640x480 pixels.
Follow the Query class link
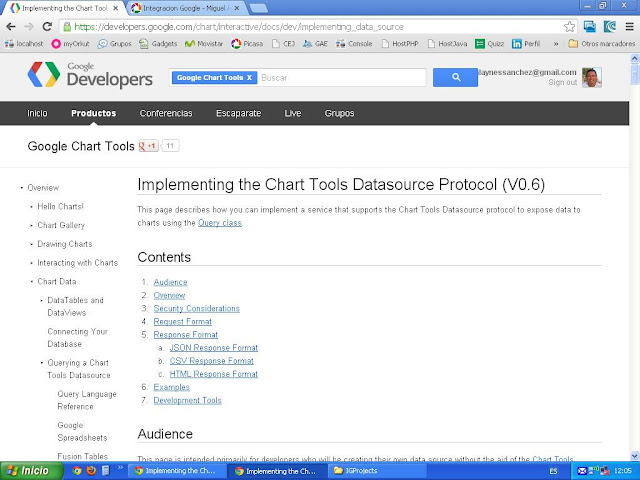click(220, 223)
